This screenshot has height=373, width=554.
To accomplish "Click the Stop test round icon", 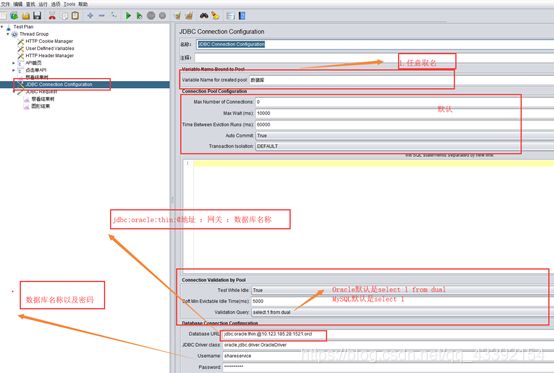I will pos(151,16).
